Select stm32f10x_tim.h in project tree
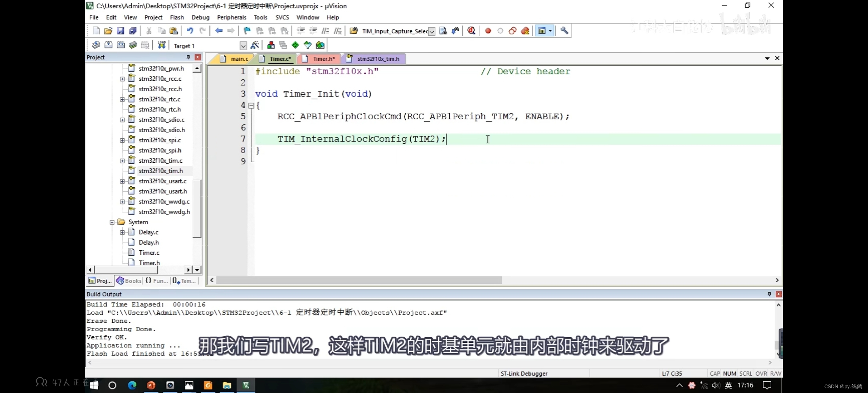The image size is (868, 393). [161, 171]
